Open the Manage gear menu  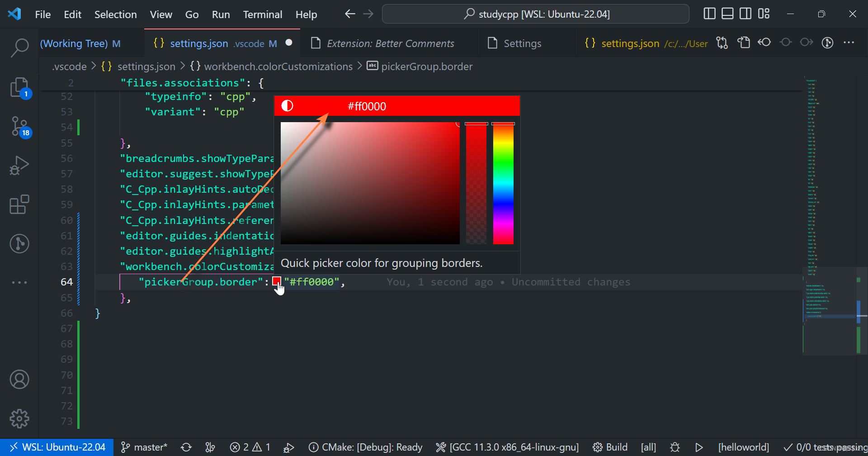pyautogui.click(x=19, y=419)
